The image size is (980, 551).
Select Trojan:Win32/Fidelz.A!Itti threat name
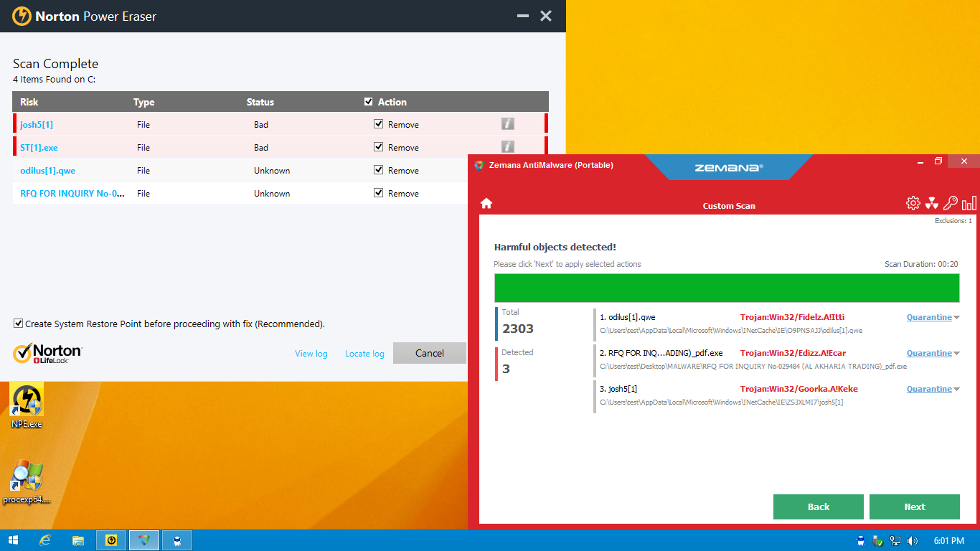click(792, 317)
